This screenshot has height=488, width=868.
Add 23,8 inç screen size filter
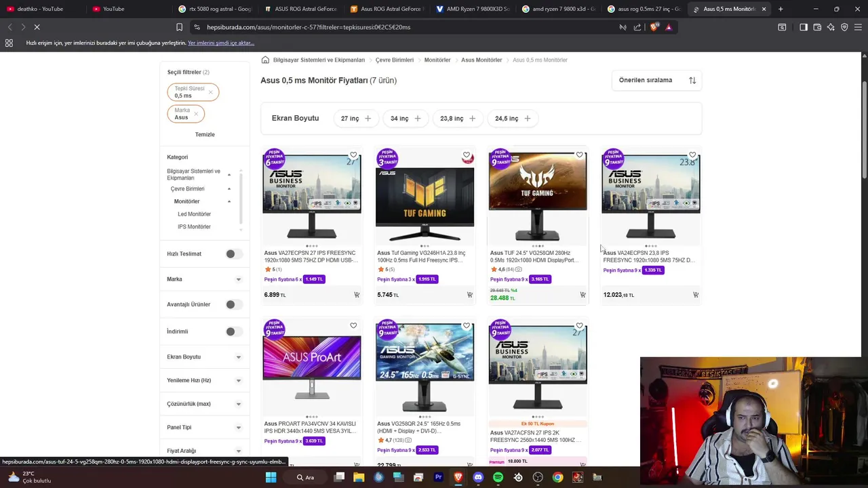[458, 119]
